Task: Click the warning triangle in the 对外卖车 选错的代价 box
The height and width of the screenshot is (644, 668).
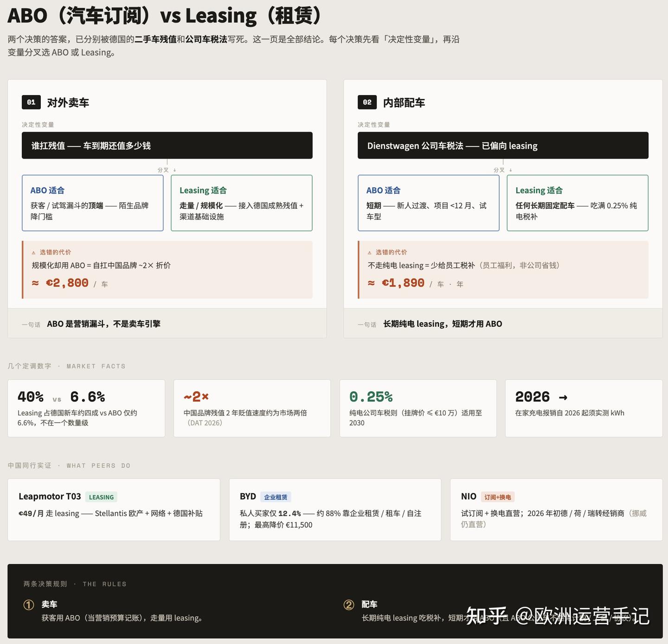Action: tap(33, 253)
